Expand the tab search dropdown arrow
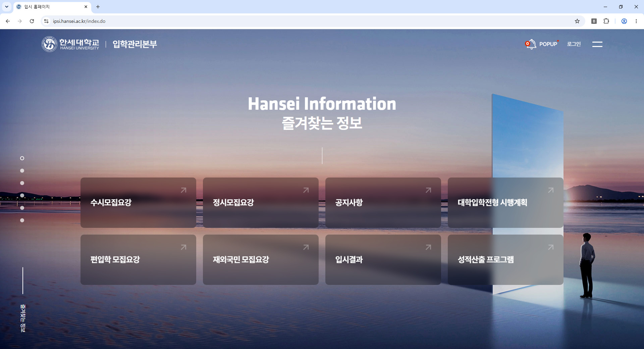The height and width of the screenshot is (349, 644). click(7, 7)
